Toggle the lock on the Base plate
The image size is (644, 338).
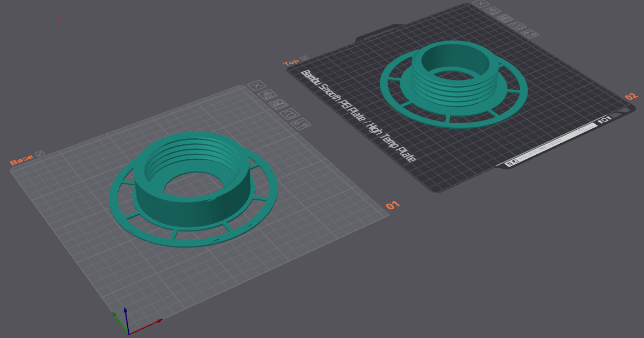coord(289,114)
